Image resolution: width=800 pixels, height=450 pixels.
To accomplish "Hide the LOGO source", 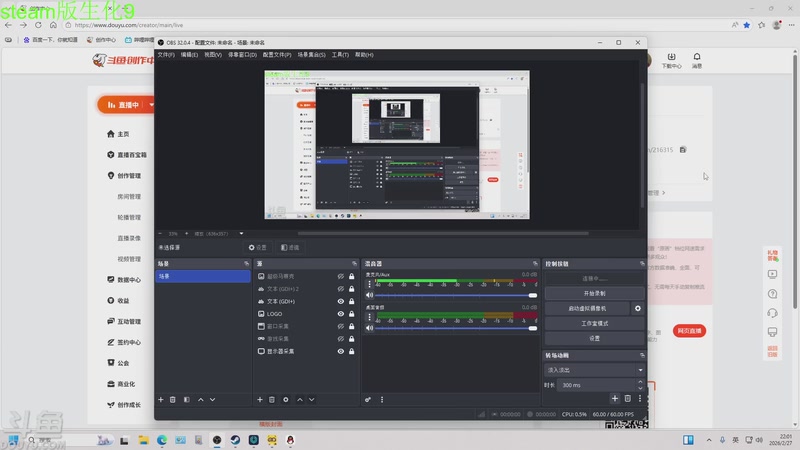I will pos(340,314).
